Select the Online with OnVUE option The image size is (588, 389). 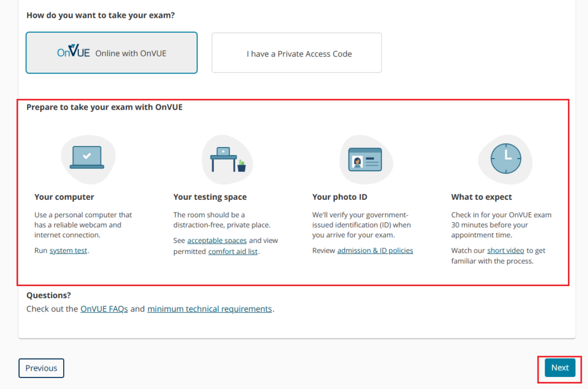point(111,53)
